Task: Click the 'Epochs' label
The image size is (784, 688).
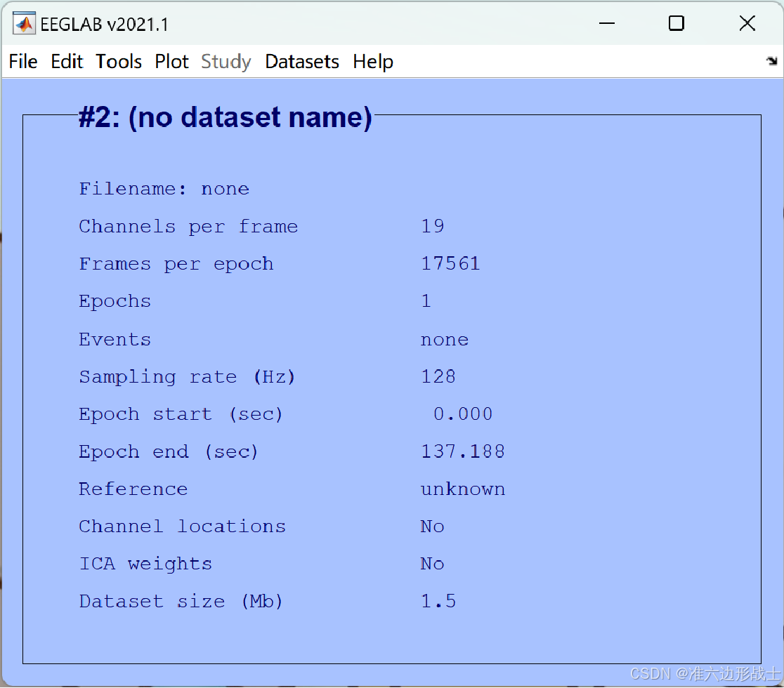Action: pyautogui.click(x=115, y=302)
